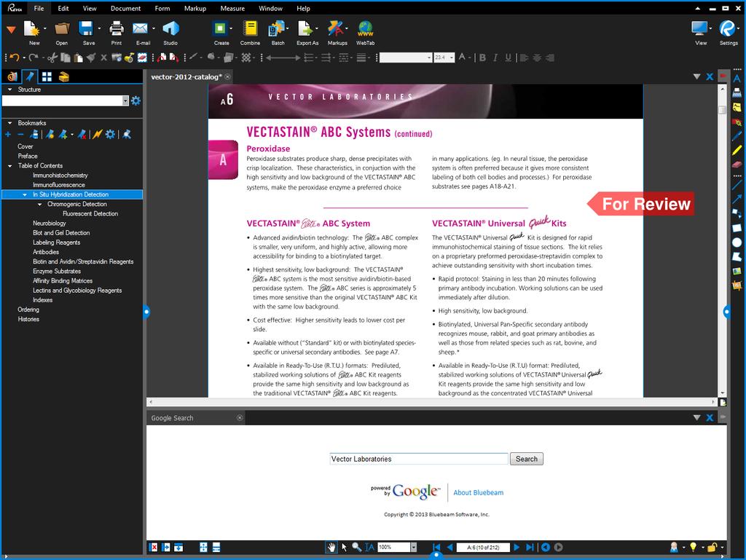
Task: Toggle the lightbulb icon in status bar
Action: coord(694,547)
